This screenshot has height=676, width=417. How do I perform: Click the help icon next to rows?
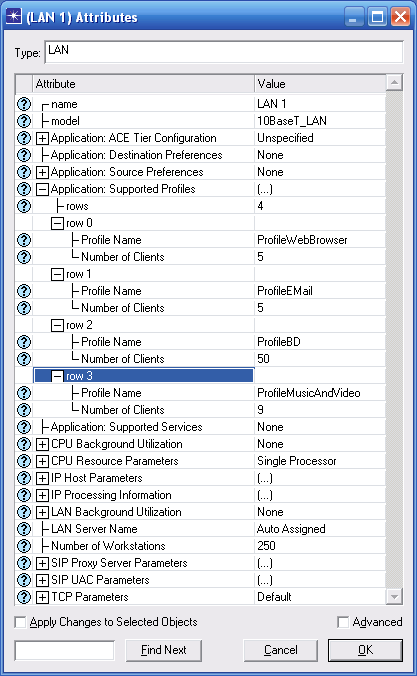click(24, 206)
